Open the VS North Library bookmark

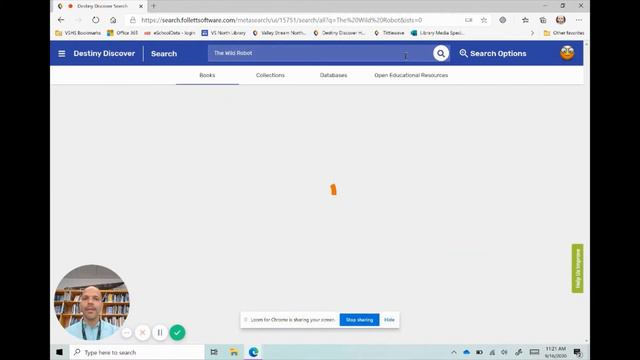coord(224,33)
